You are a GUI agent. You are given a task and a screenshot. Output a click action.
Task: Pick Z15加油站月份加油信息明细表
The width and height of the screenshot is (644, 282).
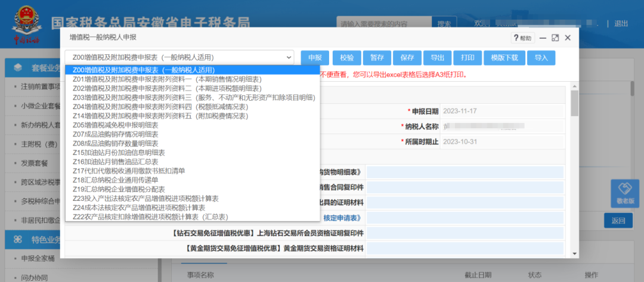(192, 152)
